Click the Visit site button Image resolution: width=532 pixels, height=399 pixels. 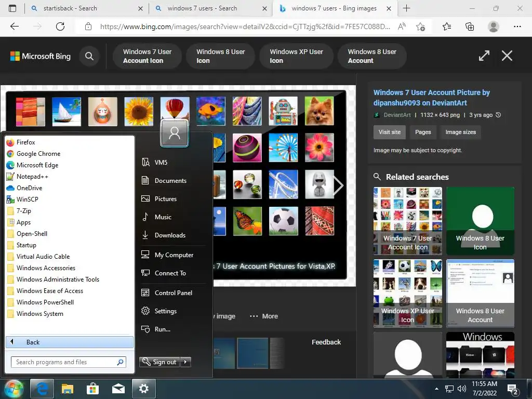(390, 132)
